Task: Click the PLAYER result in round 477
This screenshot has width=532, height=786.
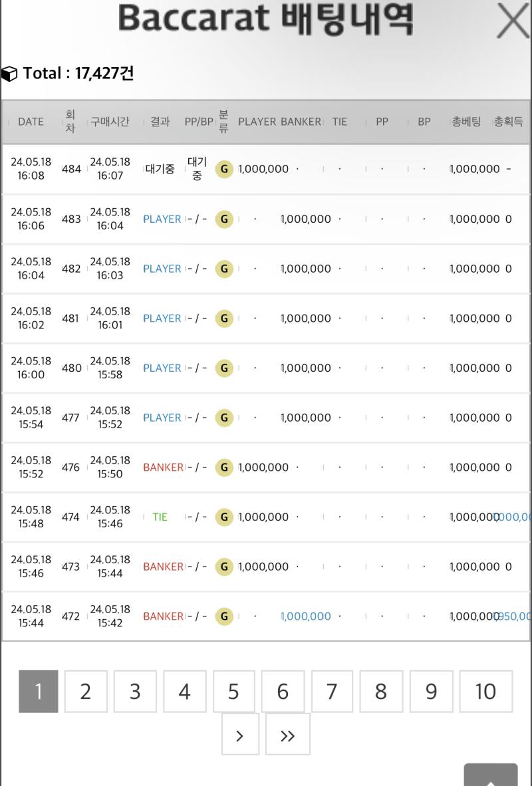Action: tap(162, 418)
